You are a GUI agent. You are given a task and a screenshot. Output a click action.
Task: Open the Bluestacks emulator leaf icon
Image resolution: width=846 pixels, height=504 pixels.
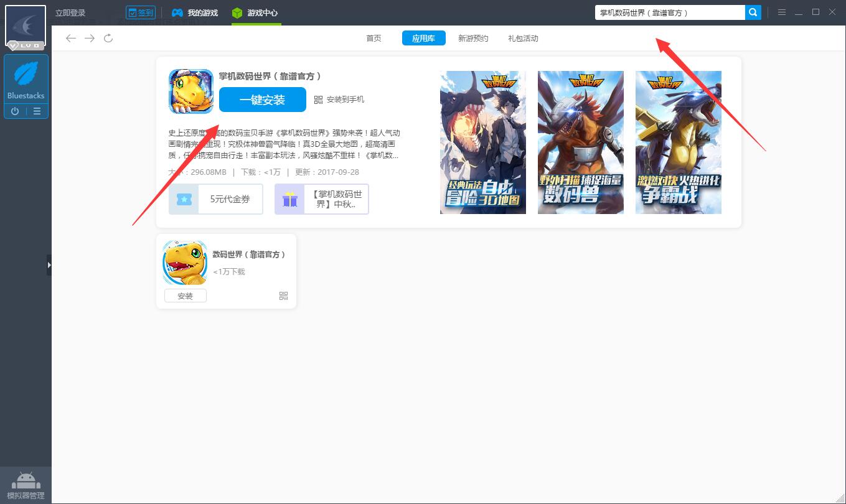tap(26, 74)
